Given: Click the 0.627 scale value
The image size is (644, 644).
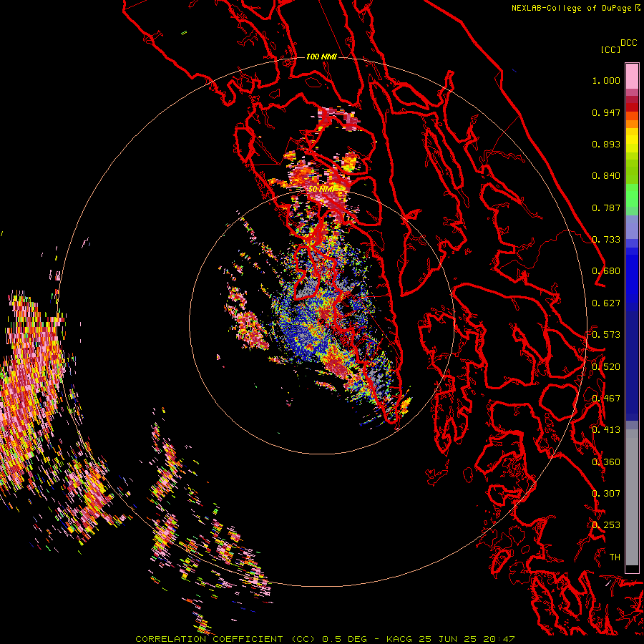Looking at the screenshot, I should point(606,303).
